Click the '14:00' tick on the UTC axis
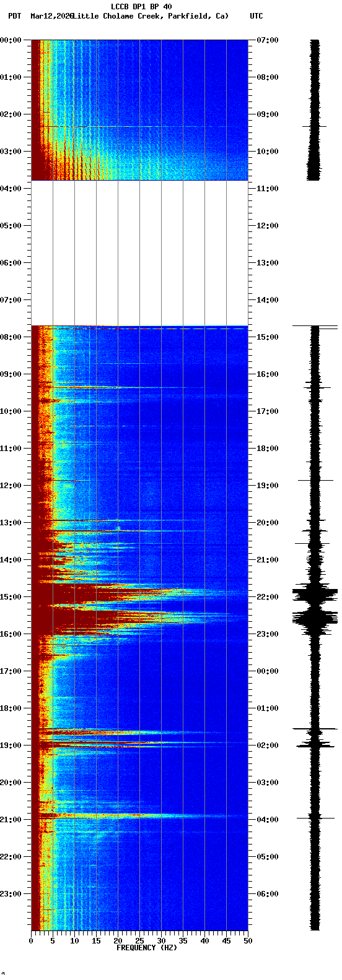Image resolution: width=342 pixels, height=980 pixels. click(268, 299)
